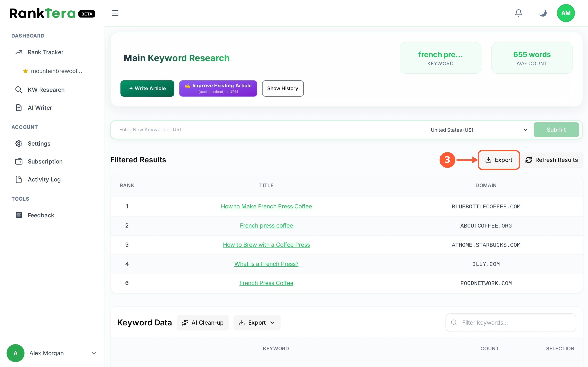Collapse sidebar with hamburger menu icon
Viewport: 588px width, 367px height.
[x=115, y=13]
